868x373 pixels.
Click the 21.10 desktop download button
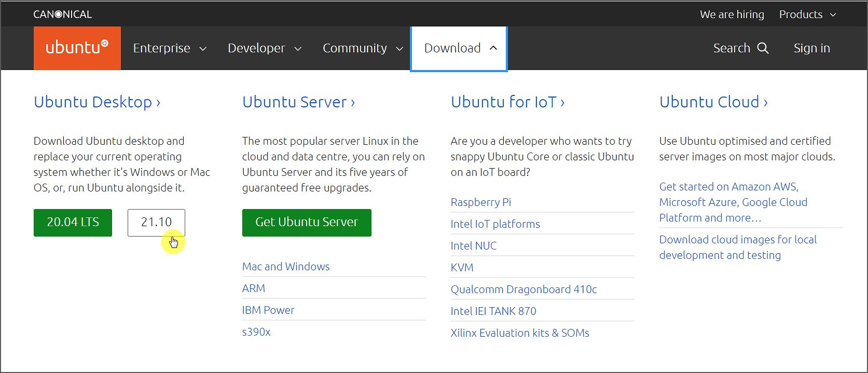pos(156,223)
